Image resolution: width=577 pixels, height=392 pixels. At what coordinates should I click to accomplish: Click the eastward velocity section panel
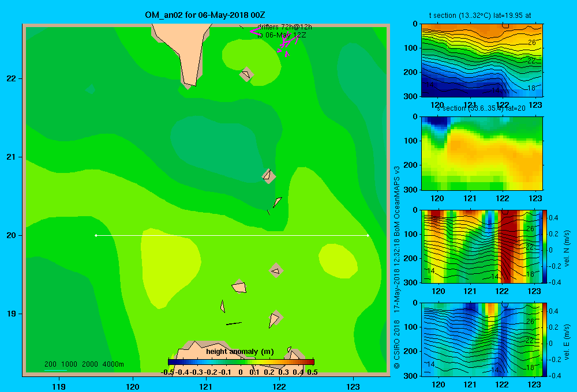pyautogui.click(x=482, y=340)
